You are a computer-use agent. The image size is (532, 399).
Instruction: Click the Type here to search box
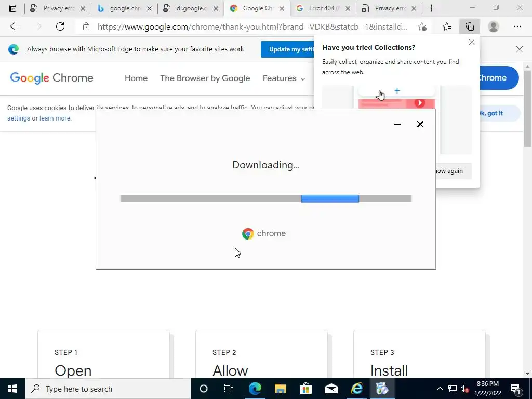(x=108, y=389)
